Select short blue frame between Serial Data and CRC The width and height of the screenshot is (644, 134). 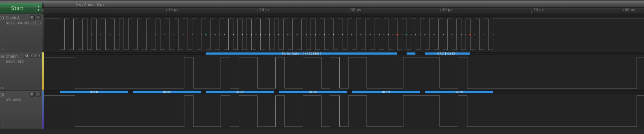(x=411, y=54)
